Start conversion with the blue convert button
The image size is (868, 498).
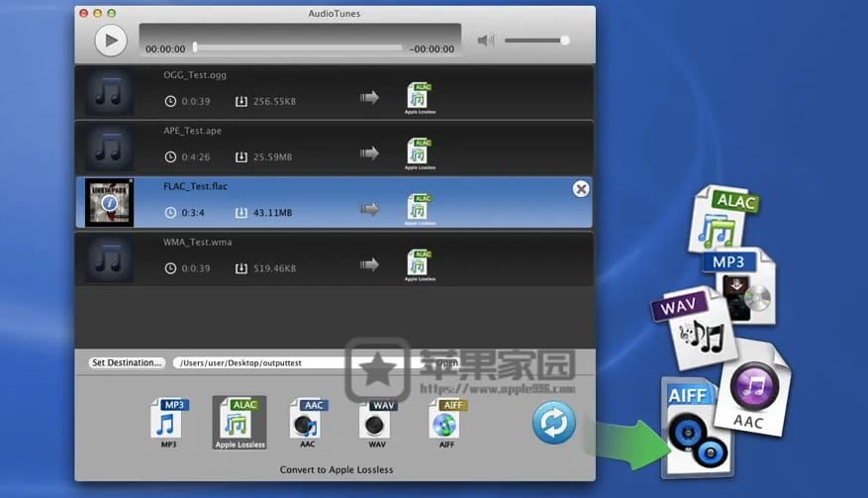pyautogui.click(x=553, y=422)
